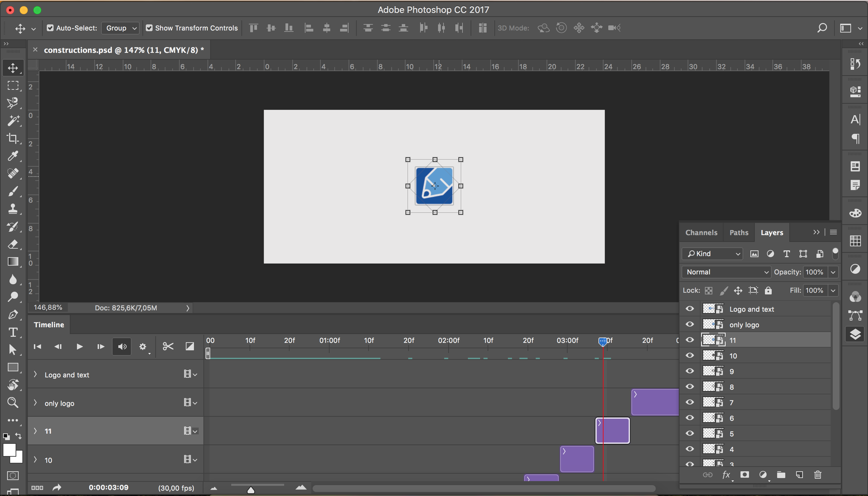Disable Show Transform Controls checkbox
The width and height of the screenshot is (868, 496).
coord(149,28)
